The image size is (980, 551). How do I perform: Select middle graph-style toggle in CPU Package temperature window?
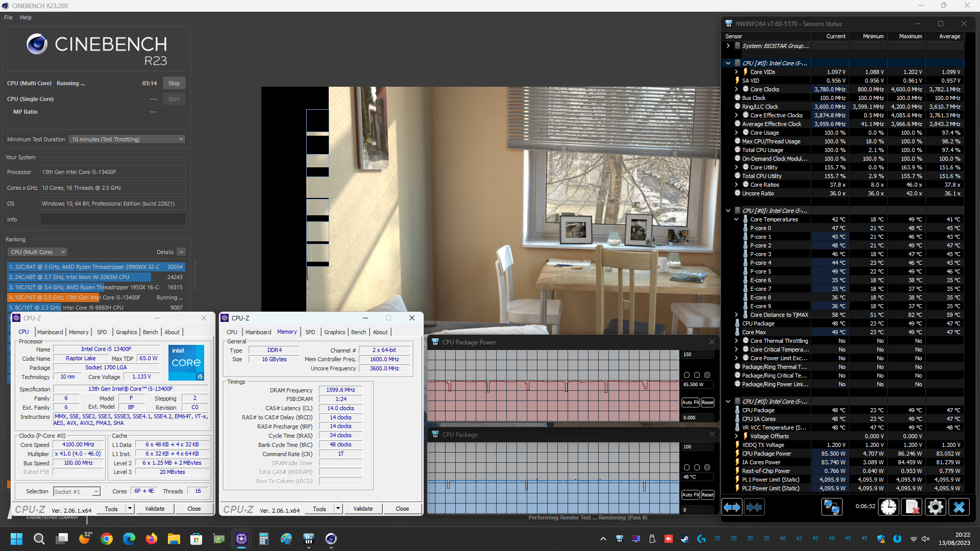697,467
